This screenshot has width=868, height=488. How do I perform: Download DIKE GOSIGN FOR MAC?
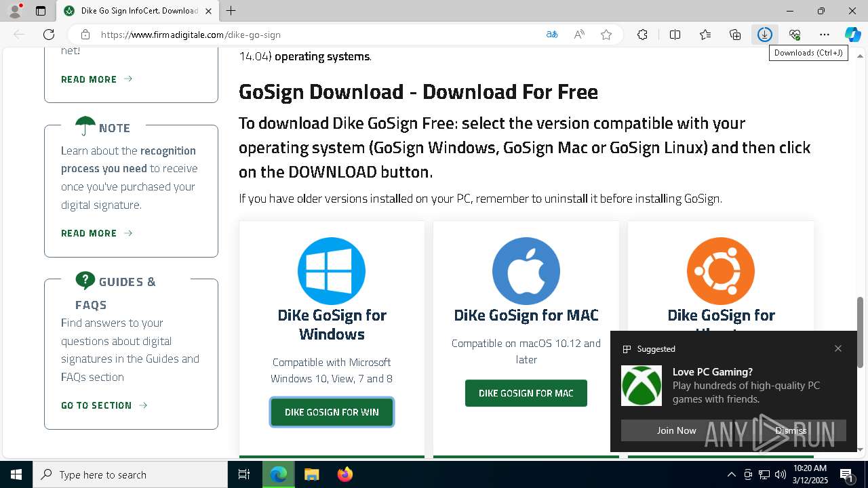point(526,393)
